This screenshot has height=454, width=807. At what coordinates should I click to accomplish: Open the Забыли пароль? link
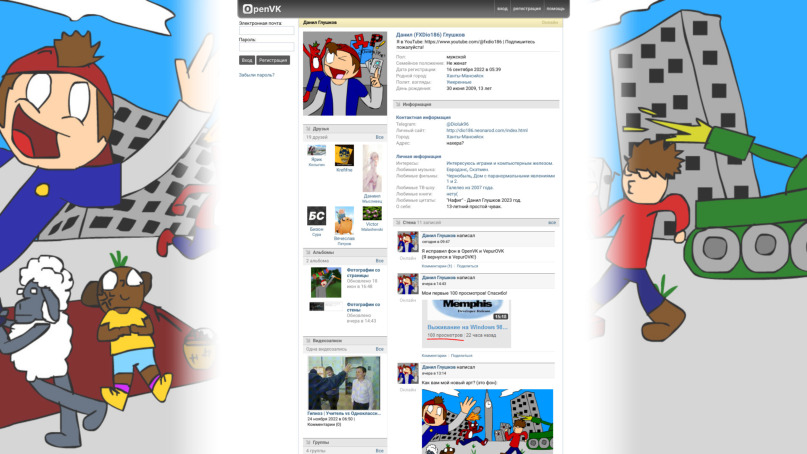coord(256,75)
